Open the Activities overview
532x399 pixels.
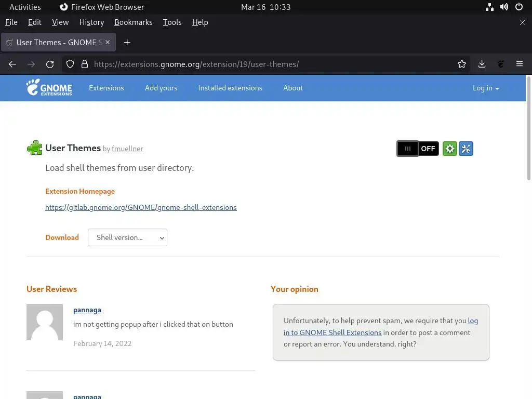coord(25,7)
